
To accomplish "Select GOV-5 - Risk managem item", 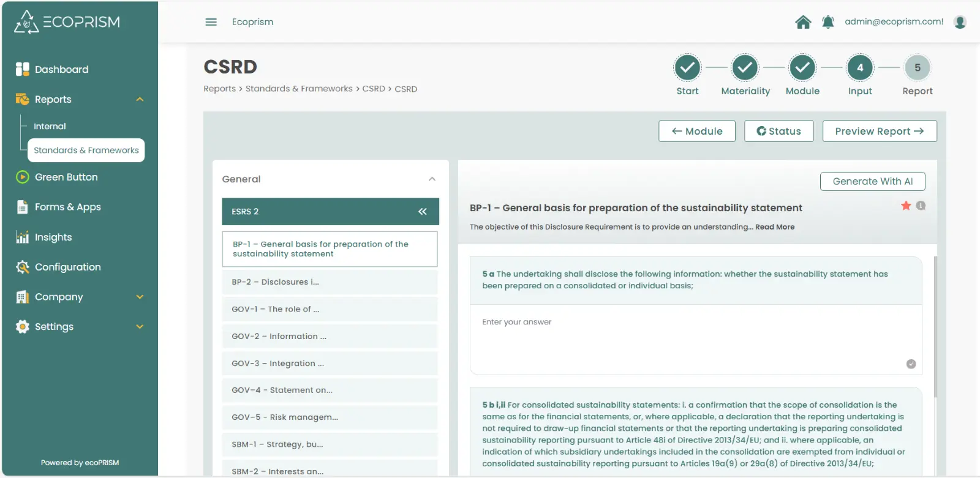I will click(x=330, y=417).
